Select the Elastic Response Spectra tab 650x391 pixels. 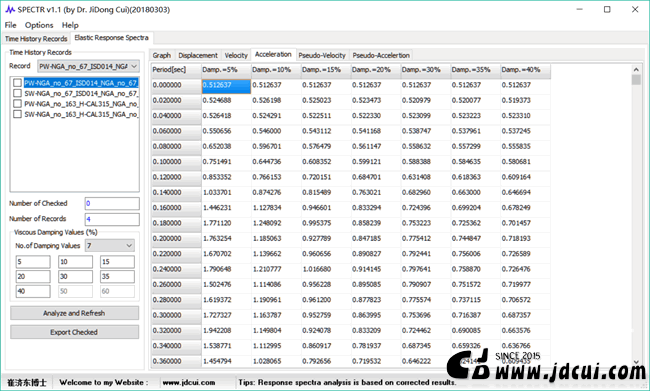tap(112, 38)
